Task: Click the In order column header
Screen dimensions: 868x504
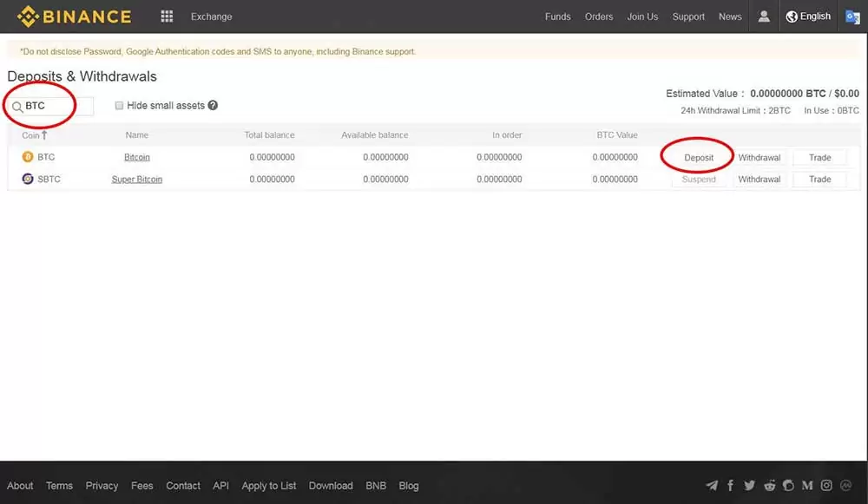Action: click(507, 135)
